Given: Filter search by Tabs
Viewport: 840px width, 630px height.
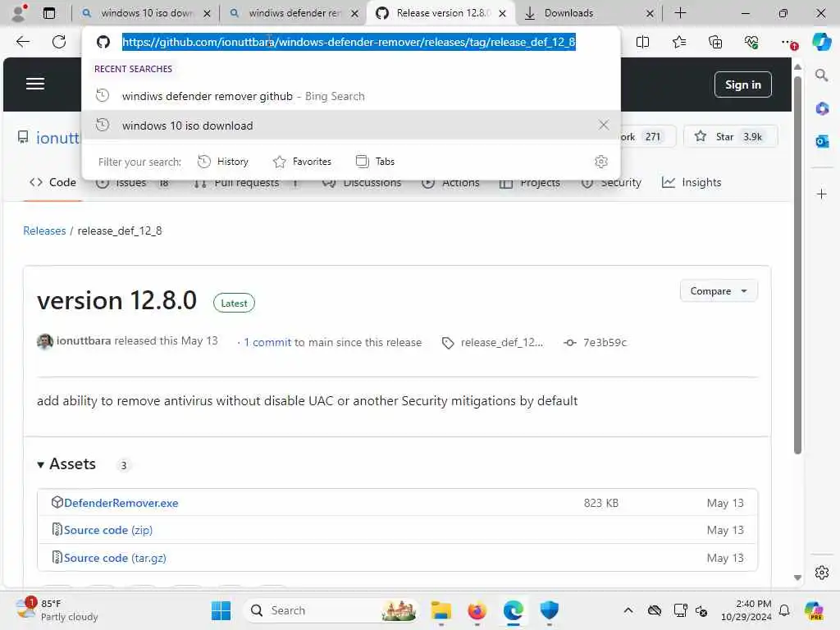Looking at the screenshot, I should 375,162.
